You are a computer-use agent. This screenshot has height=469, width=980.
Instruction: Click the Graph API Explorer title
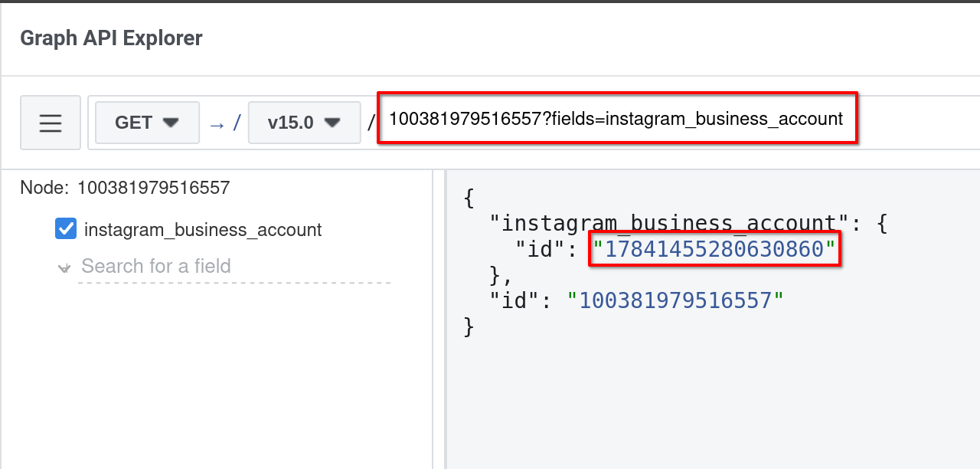pyautogui.click(x=111, y=38)
